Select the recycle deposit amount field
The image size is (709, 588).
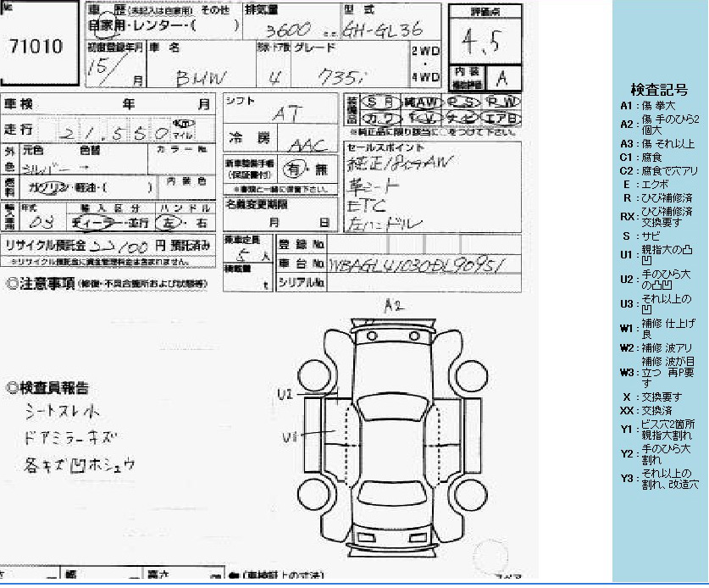(119, 246)
